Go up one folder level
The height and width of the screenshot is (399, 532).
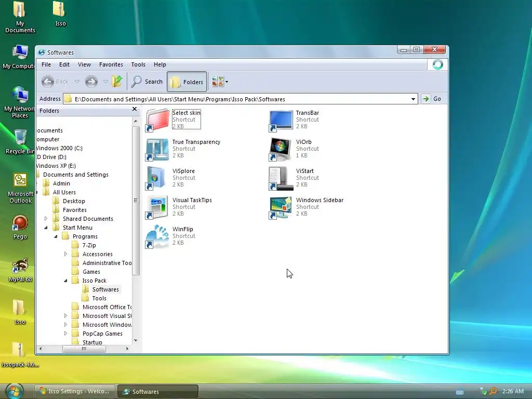pyautogui.click(x=117, y=82)
